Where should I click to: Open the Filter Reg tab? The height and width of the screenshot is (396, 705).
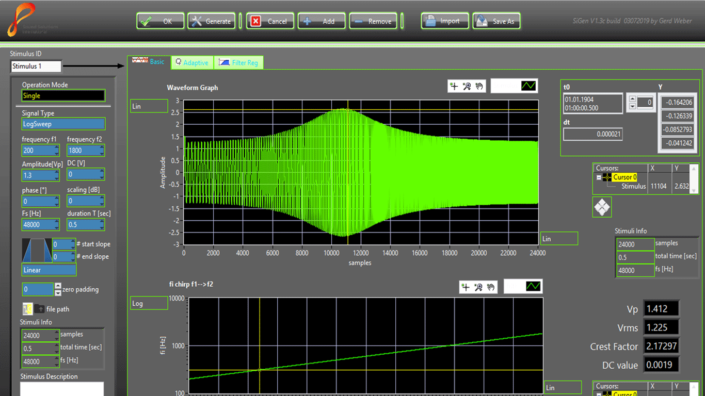coord(239,62)
